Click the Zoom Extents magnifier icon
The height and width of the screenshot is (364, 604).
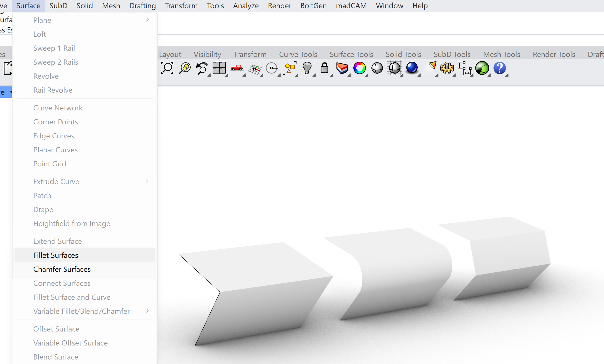pos(167,68)
